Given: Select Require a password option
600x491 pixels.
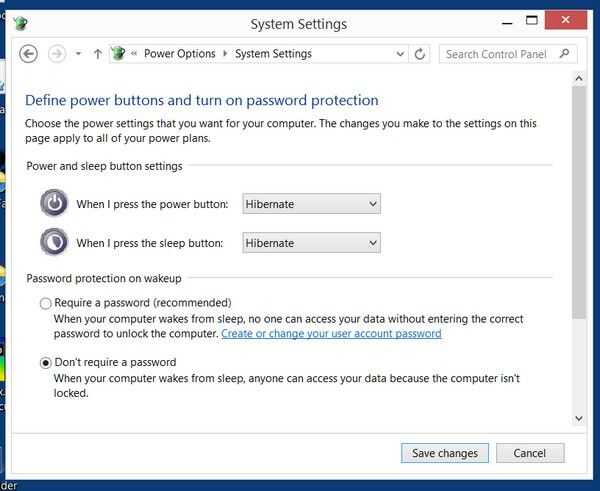Looking at the screenshot, I should click(x=46, y=303).
